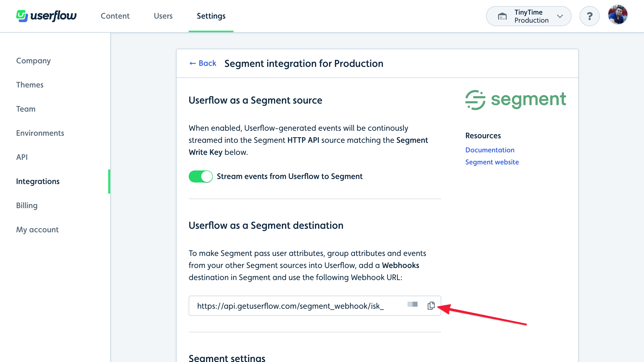Viewport: 644px width, 362px height.
Task: Open the Segment website link
Action: coord(492,162)
